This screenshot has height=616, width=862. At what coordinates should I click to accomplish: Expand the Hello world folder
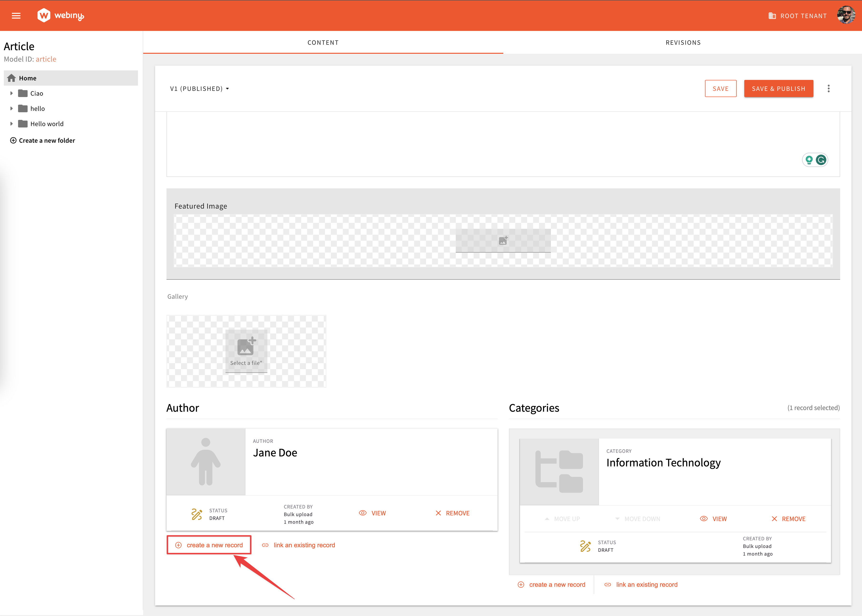[11, 124]
